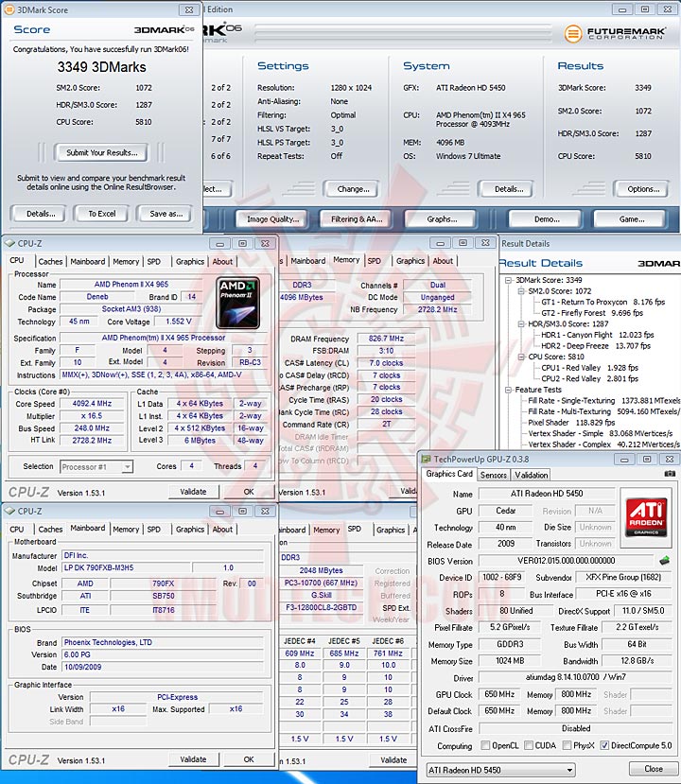
Task: Enable the PhysX checkbox in GPU-Z
Action: pyautogui.click(x=567, y=745)
